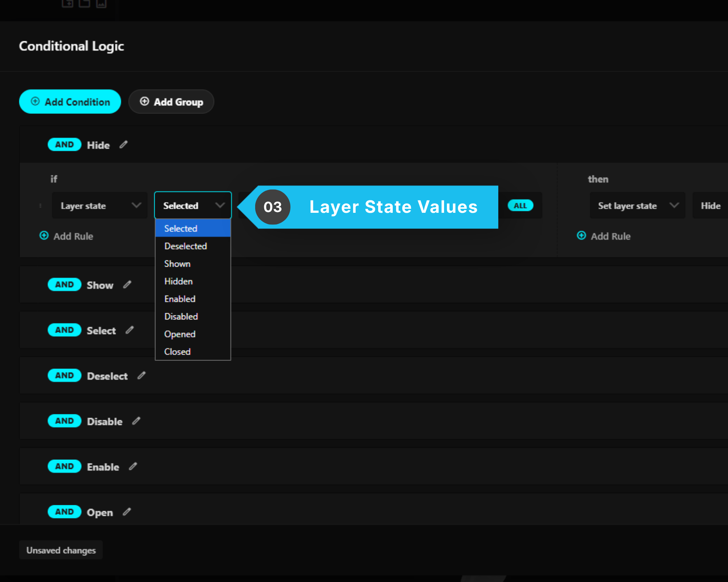The image size is (728, 582).
Task: Choose Selected in the dropdown list
Action: tap(193, 228)
